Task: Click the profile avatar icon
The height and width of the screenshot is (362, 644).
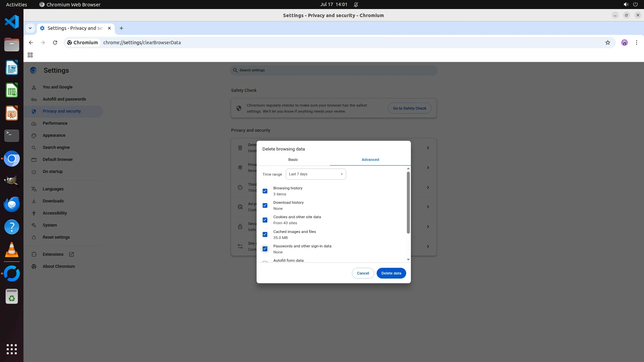Action: click(x=624, y=43)
